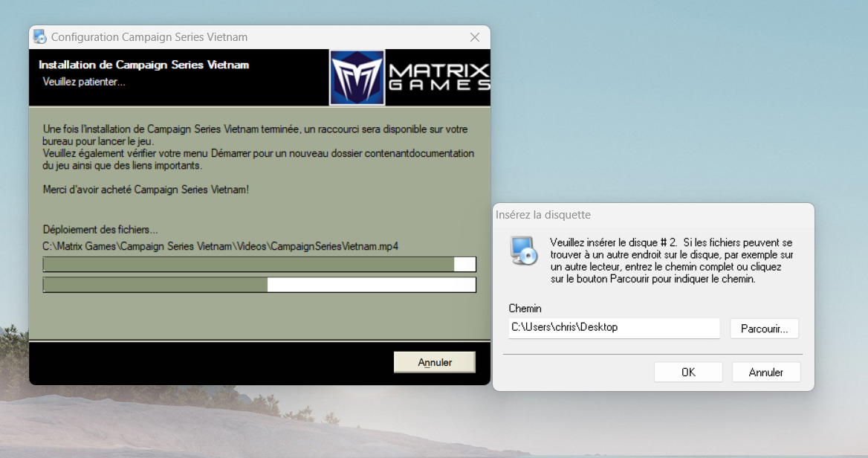Close the Configuration Campaign Series Vietnam window
This screenshot has height=458, width=868.
(x=474, y=37)
